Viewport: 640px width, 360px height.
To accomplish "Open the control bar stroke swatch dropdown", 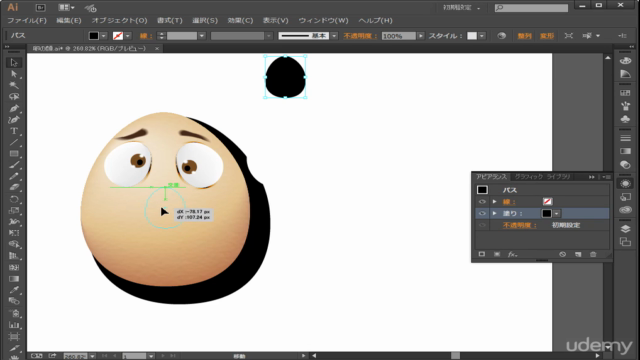I will pyautogui.click(x=128, y=36).
